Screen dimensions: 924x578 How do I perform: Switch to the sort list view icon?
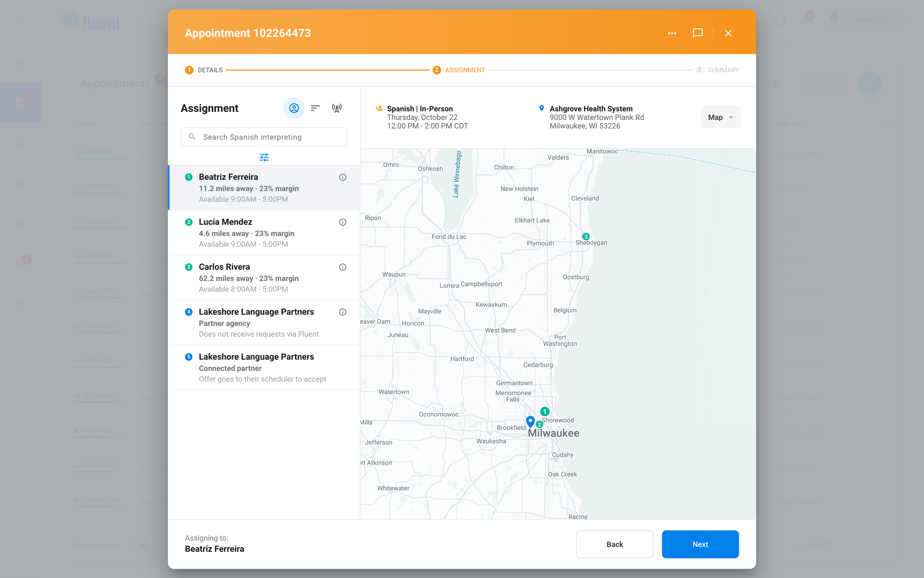(x=315, y=108)
